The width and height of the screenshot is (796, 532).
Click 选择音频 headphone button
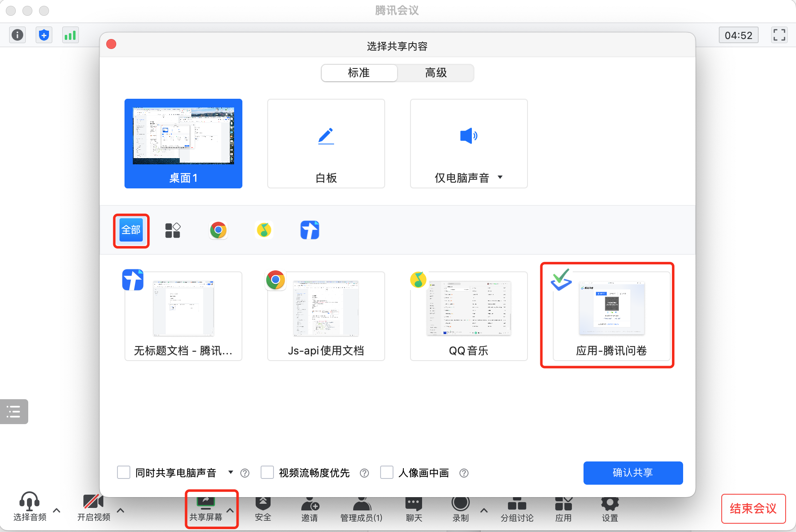30,507
